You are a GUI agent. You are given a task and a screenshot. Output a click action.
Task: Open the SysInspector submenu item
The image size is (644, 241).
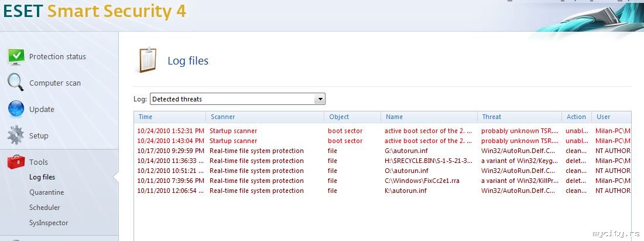point(49,223)
